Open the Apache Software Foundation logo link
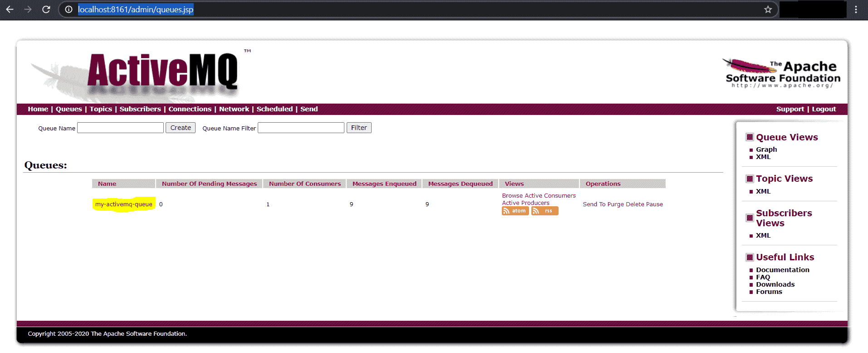Image resolution: width=868 pixels, height=353 pixels. (x=782, y=73)
